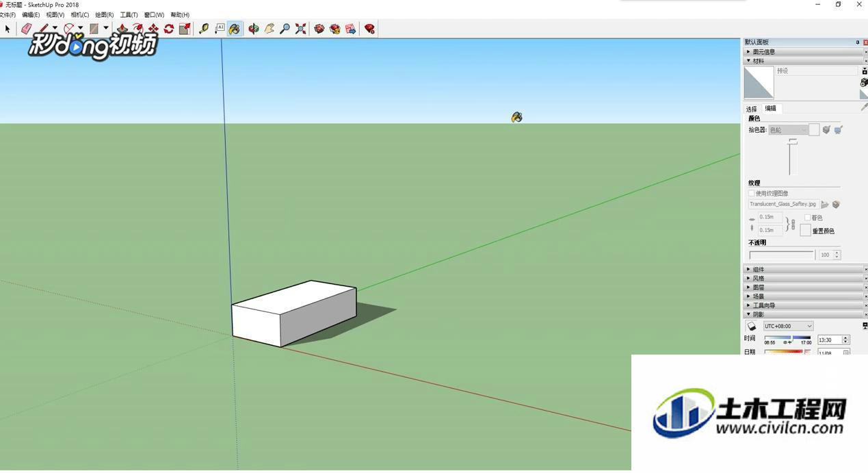The image size is (868, 473).
Task: Click Zoom Extents tool
Action: [300, 29]
